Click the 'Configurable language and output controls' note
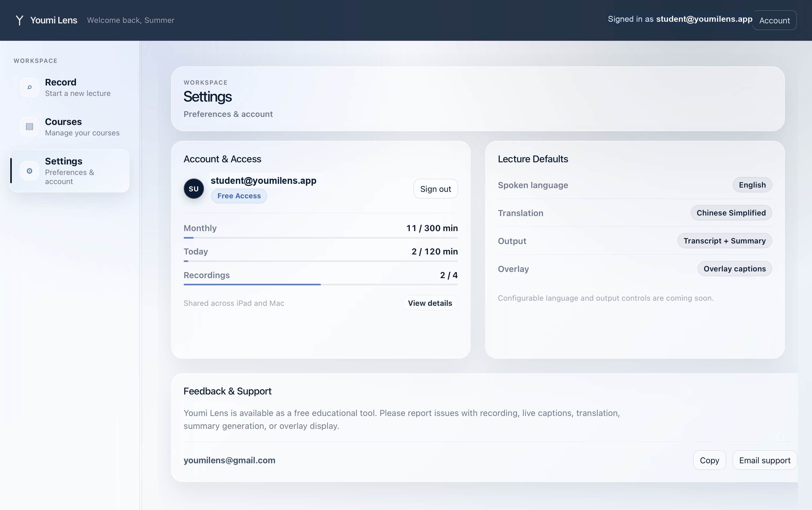 coord(606,298)
